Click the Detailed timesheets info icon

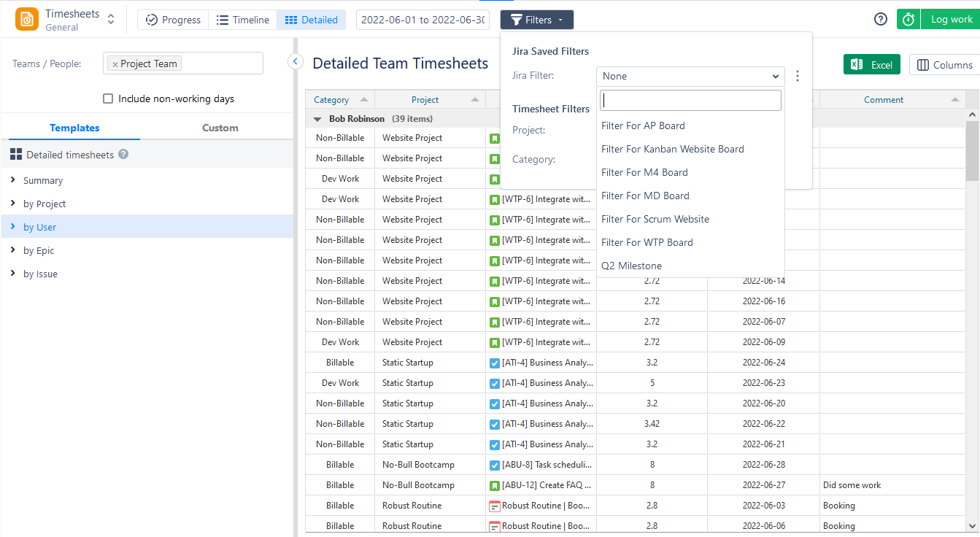pyautogui.click(x=123, y=155)
